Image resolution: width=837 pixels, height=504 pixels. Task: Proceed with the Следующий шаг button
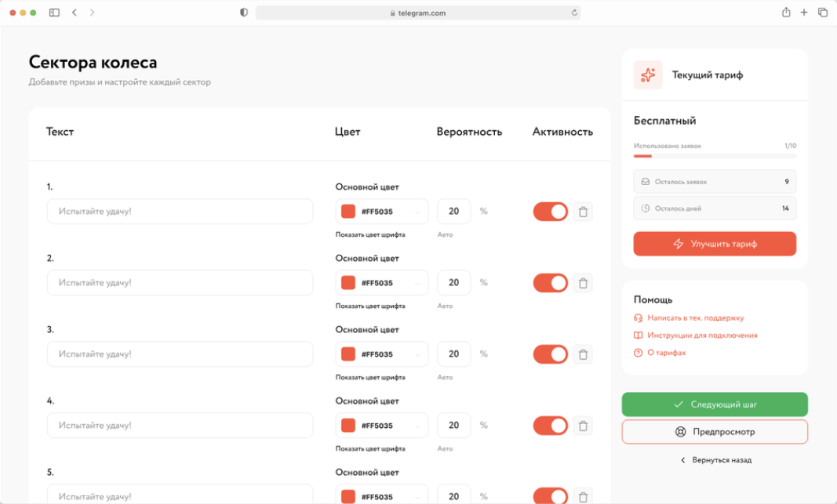715,404
